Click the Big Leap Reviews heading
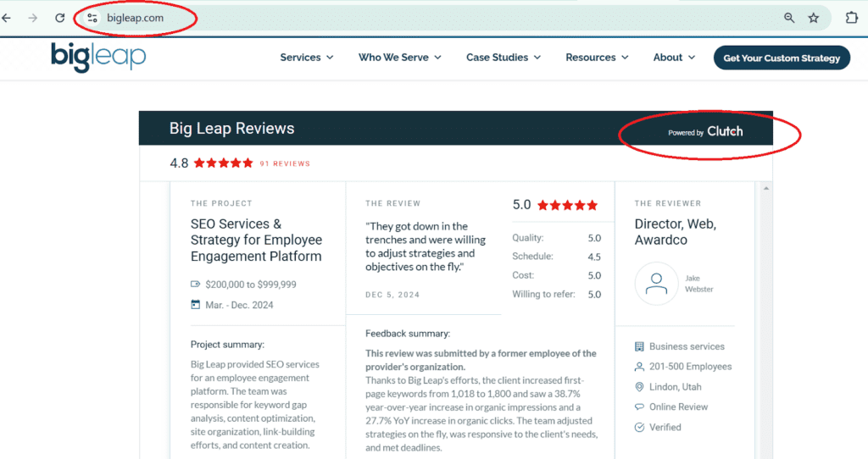Screen dimensions: 868x459 pos(232,128)
